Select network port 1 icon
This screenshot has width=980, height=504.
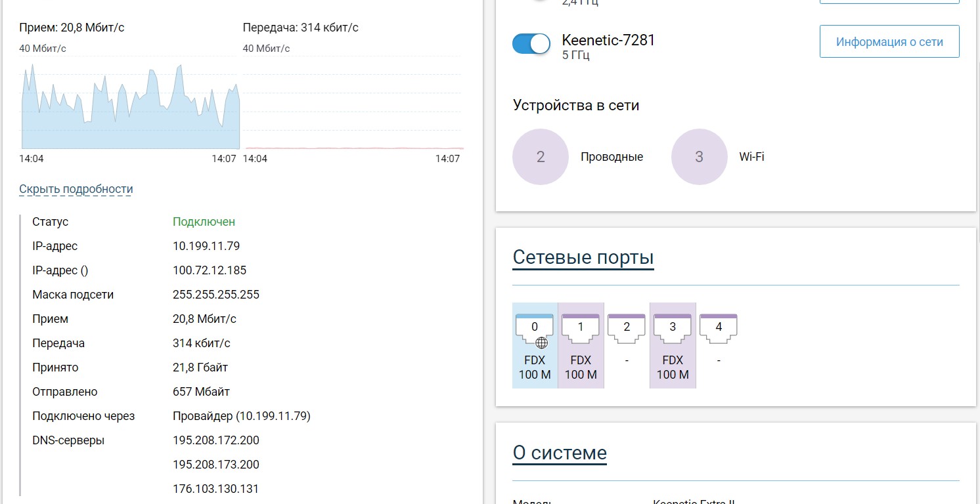pyautogui.click(x=581, y=329)
